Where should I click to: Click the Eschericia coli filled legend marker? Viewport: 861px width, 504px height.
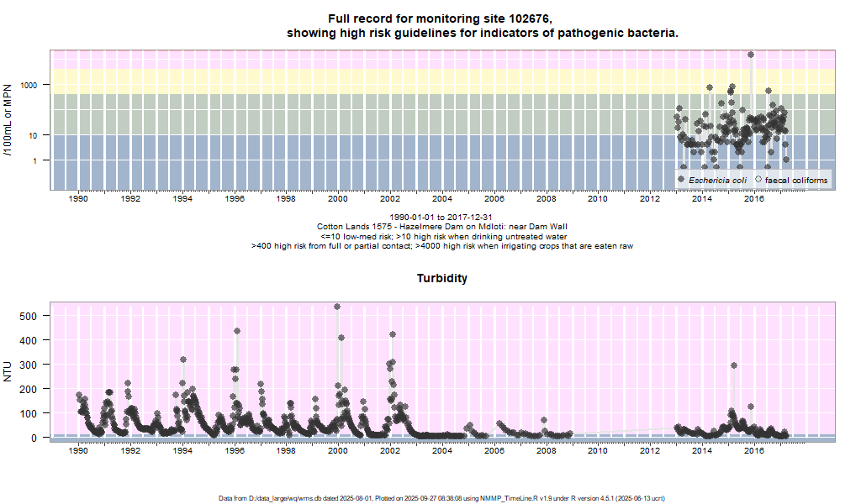tap(681, 180)
